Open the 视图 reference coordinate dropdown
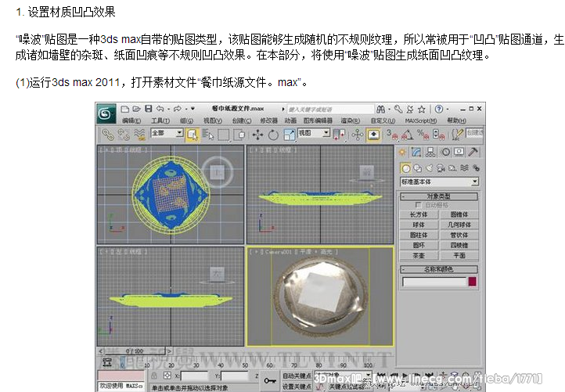The image size is (565, 392). tap(314, 133)
